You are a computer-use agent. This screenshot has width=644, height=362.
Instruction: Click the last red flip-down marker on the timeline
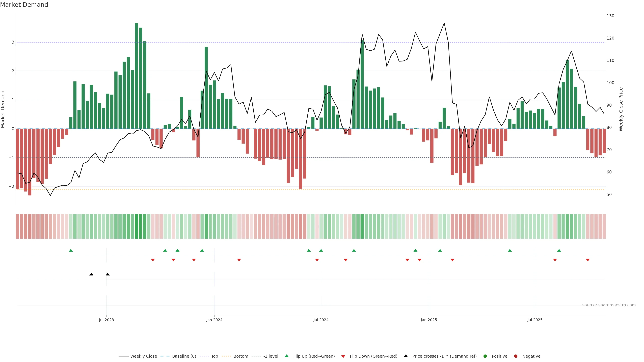click(588, 260)
